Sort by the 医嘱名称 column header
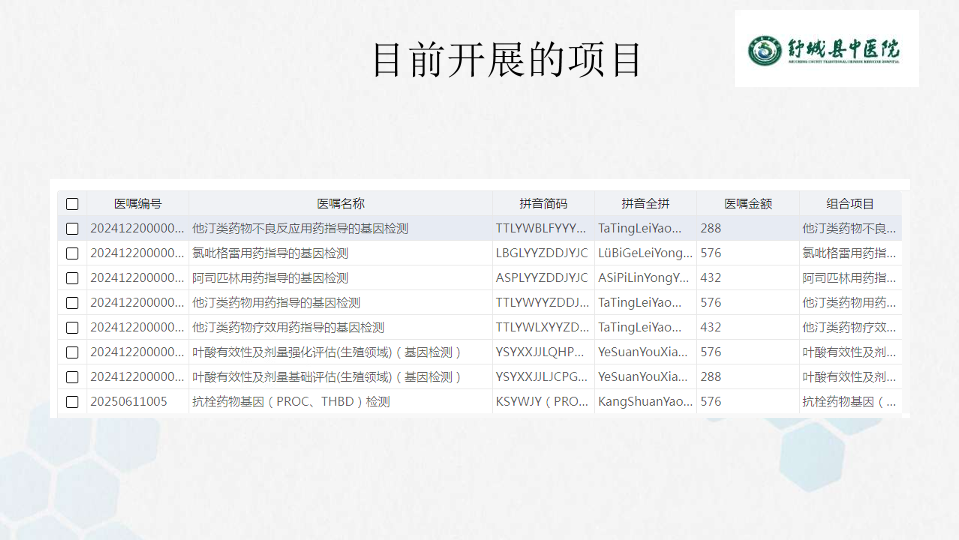The height and width of the screenshot is (540, 959). point(340,204)
